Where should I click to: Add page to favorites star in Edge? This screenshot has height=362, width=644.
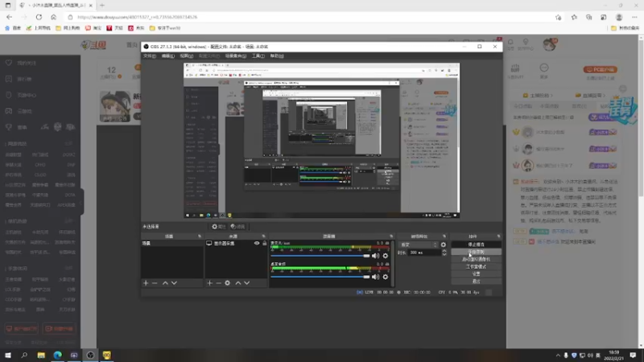tap(558, 17)
